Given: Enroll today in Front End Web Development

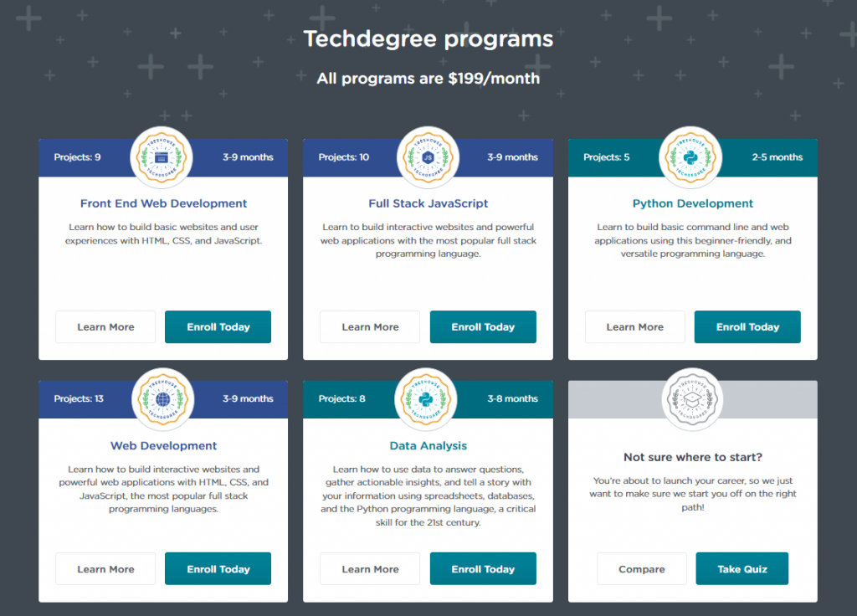Looking at the screenshot, I should [218, 327].
